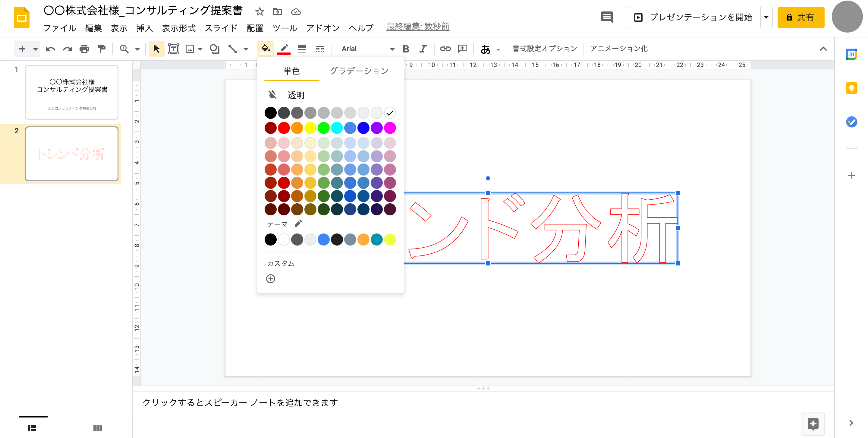Switch to grid view
This screenshot has height=438, width=868.
97,427
